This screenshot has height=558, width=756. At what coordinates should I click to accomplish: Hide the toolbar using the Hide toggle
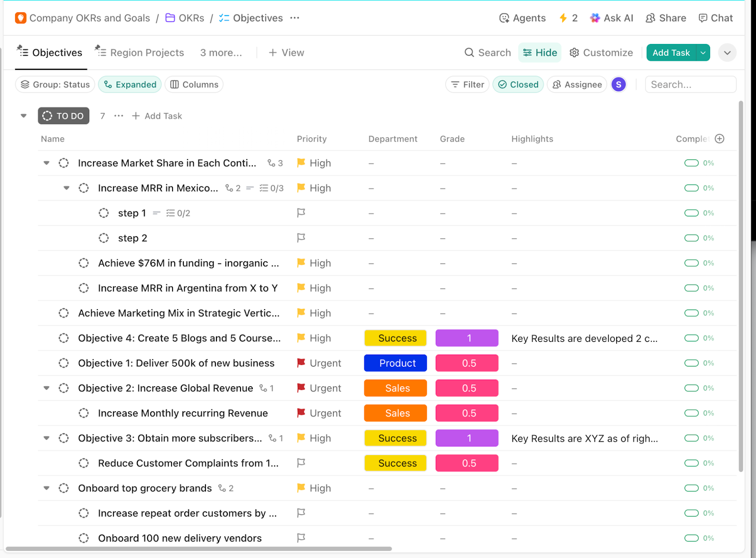(x=539, y=52)
